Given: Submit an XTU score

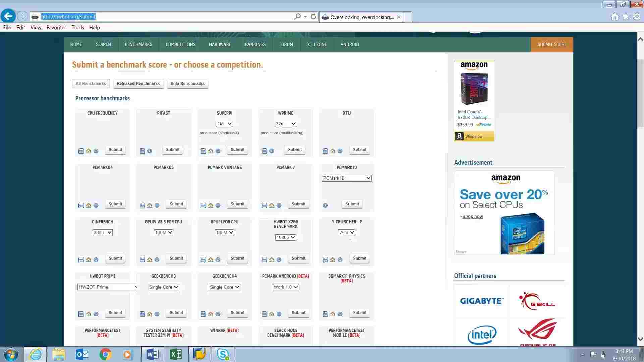Looking at the screenshot, I should pyautogui.click(x=360, y=150).
